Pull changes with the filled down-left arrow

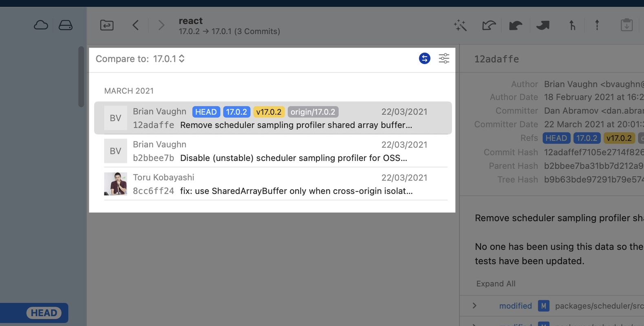[516, 25]
